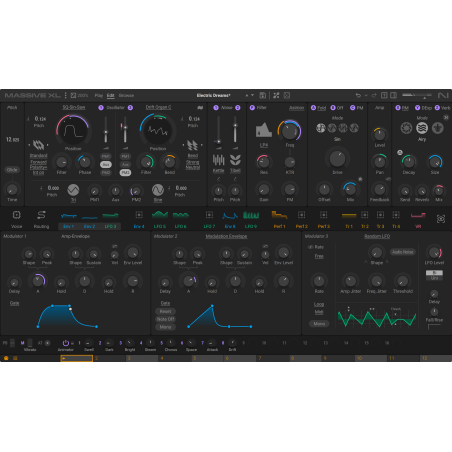
Task: Toggle Note Off button in Modulator 2
Action: 165,319
